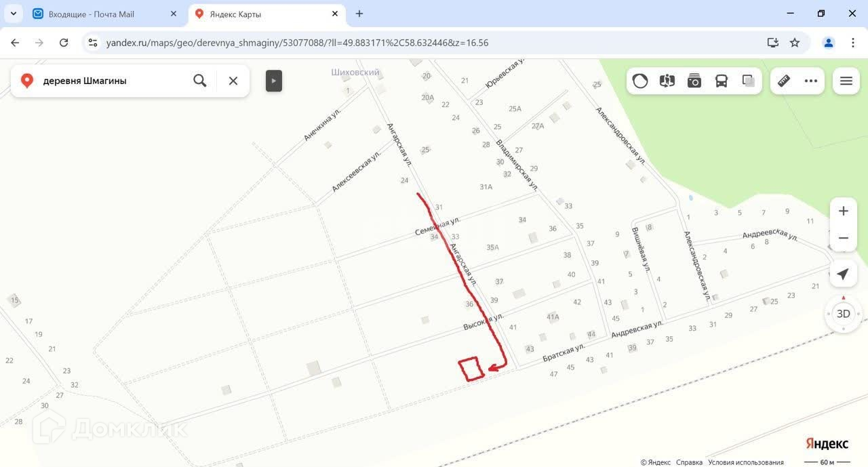Open a new browser tab
Viewport: 868px width, 467px height.
[359, 14]
